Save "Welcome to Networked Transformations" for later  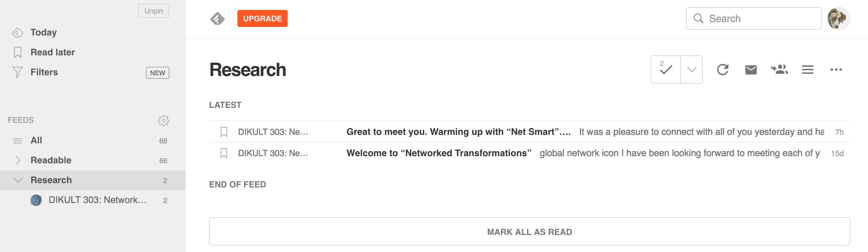224,153
